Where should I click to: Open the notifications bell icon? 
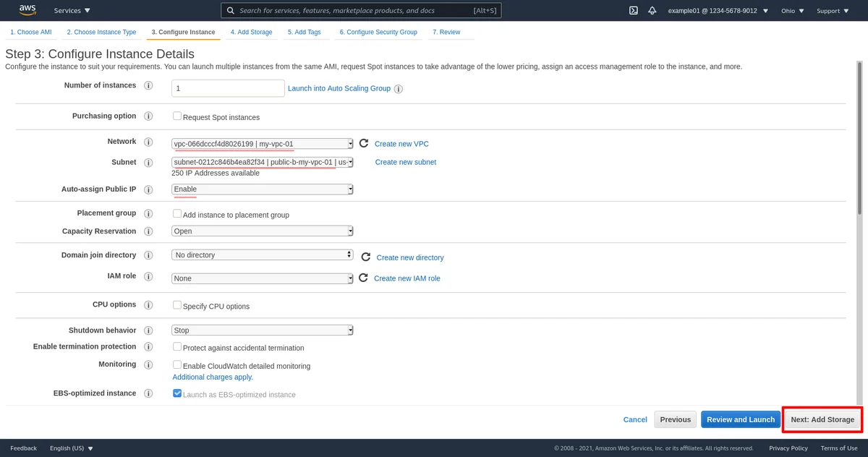[x=652, y=11]
